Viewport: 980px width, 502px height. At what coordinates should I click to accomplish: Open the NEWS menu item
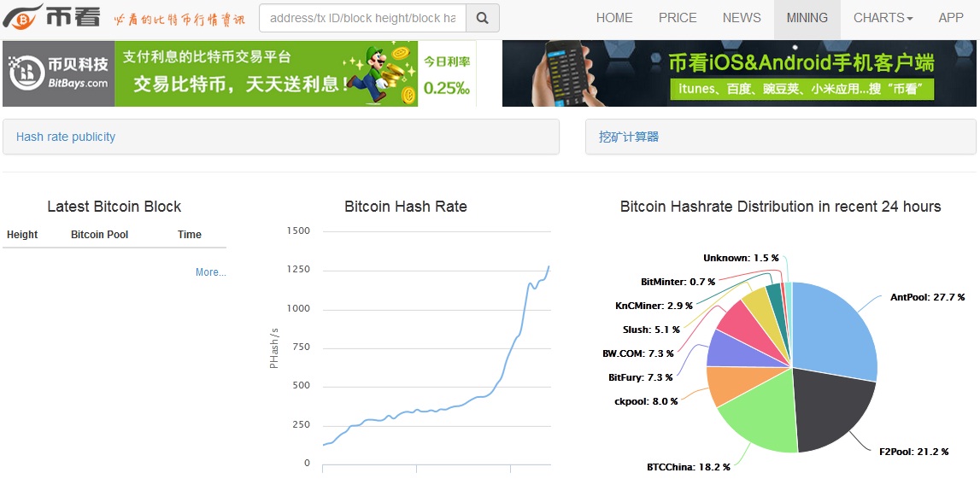point(742,18)
